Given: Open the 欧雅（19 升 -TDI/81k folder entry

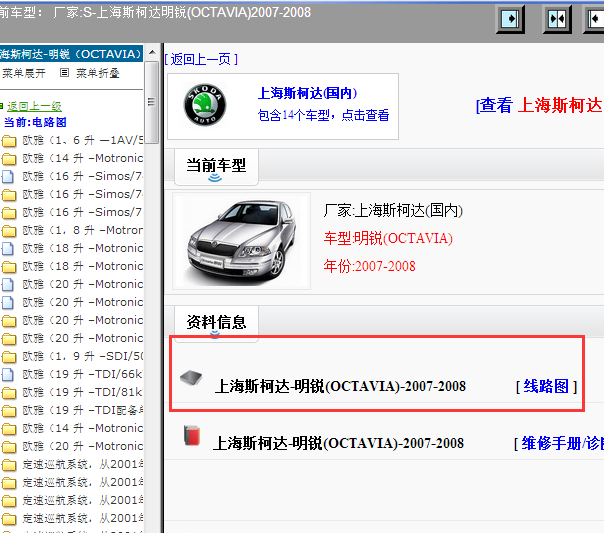Looking at the screenshot, I should pyautogui.click(x=82, y=392).
